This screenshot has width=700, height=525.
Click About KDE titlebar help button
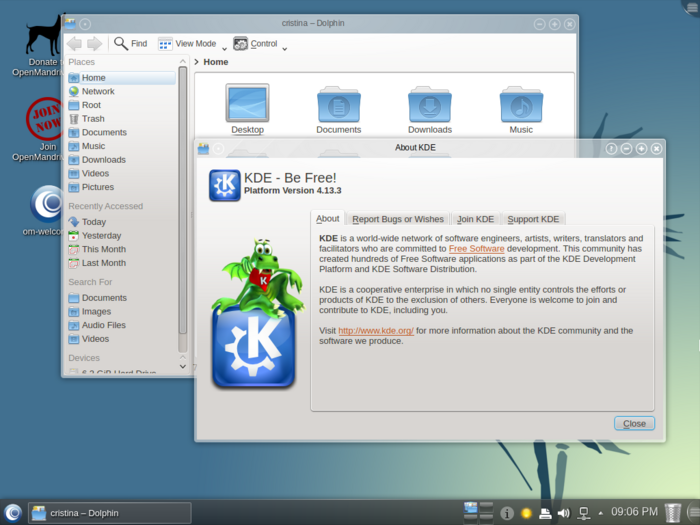coord(611,149)
